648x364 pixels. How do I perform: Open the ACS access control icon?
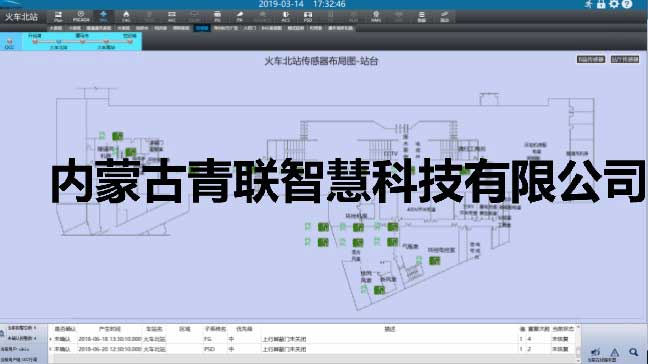[x=285, y=17]
